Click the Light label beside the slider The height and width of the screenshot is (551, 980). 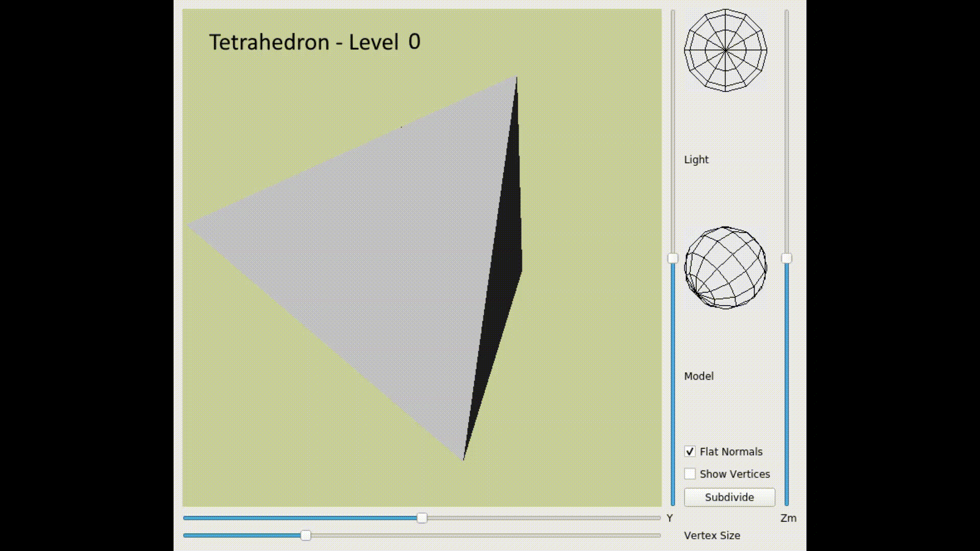coord(696,159)
